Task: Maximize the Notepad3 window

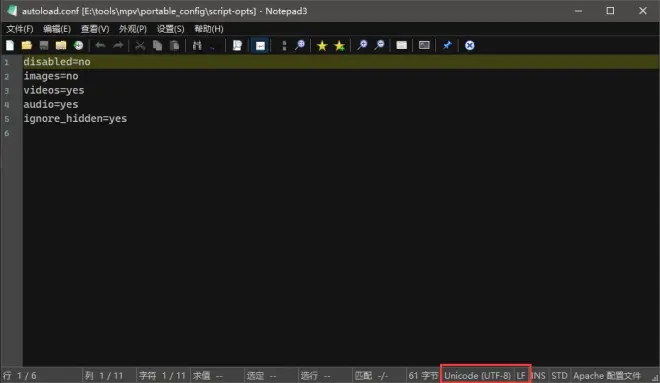Action: point(610,11)
